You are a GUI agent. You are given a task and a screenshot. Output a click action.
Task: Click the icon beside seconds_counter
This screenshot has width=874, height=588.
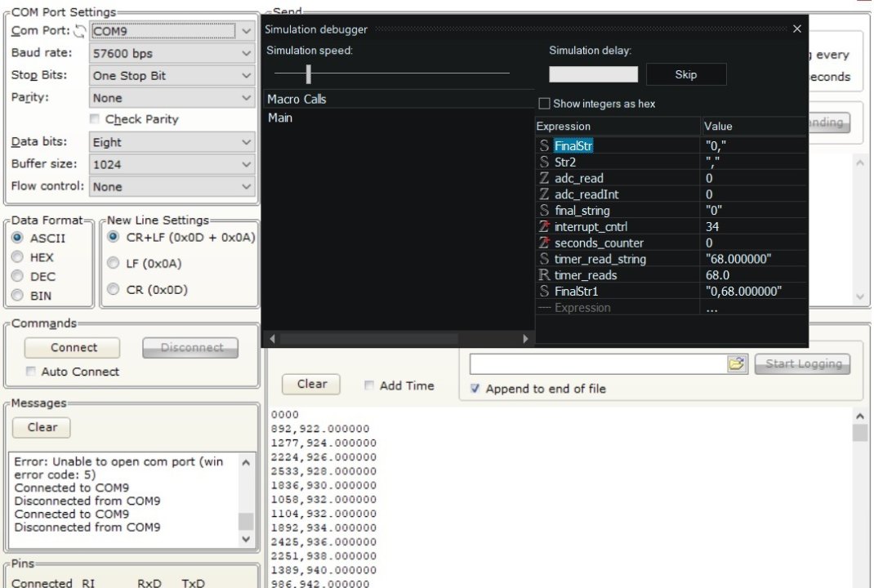point(544,243)
